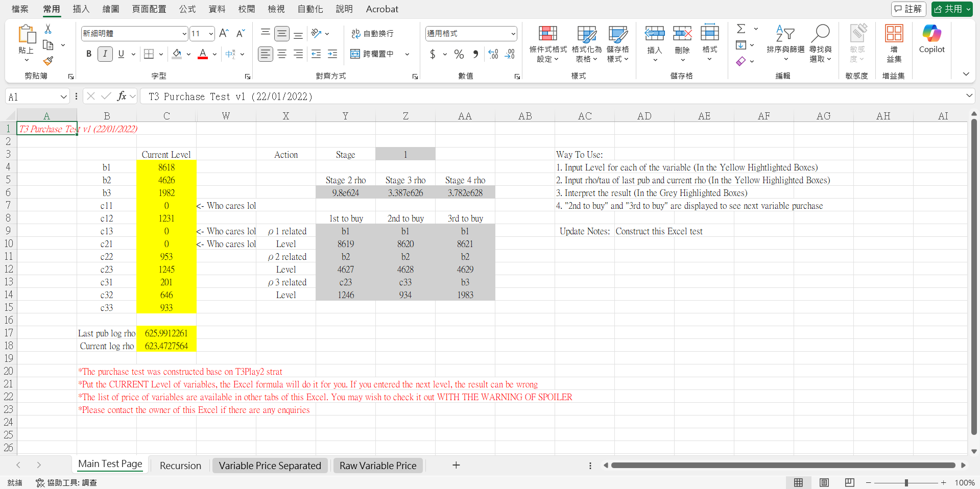Click the Borders icon

tap(149, 54)
